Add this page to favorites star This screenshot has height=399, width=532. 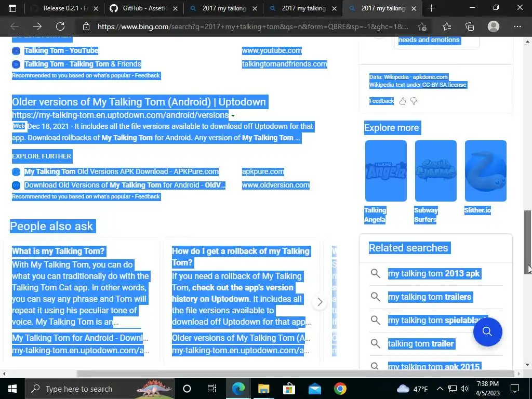(422, 26)
